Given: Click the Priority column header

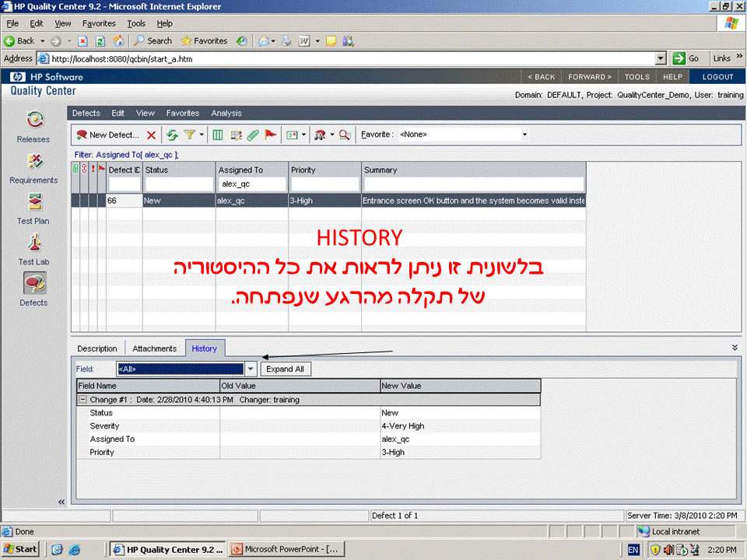Looking at the screenshot, I should coord(324,170).
